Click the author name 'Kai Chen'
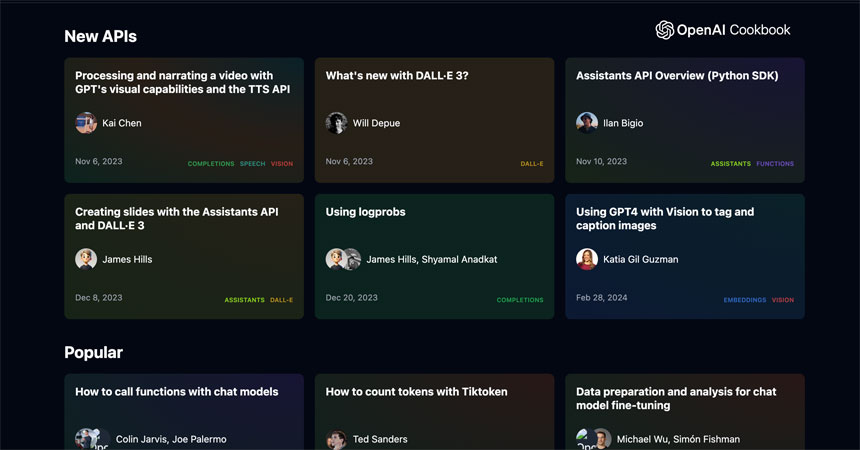The width and height of the screenshot is (860, 450). [x=122, y=123]
